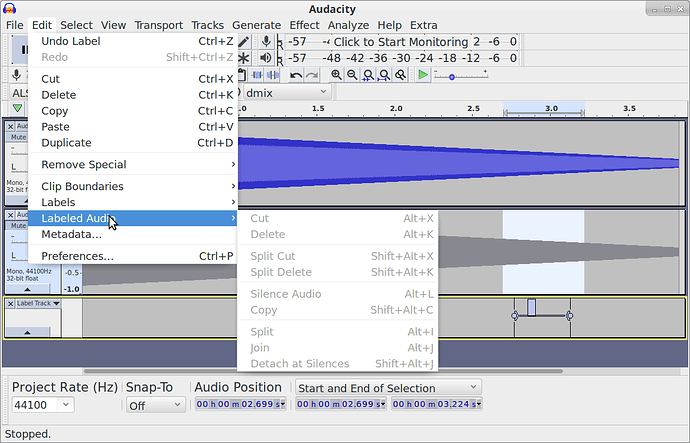Image resolution: width=690 pixels, height=443 pixels.
Task: Open the dmix device dropdown
Action: [x=286, y=93]
